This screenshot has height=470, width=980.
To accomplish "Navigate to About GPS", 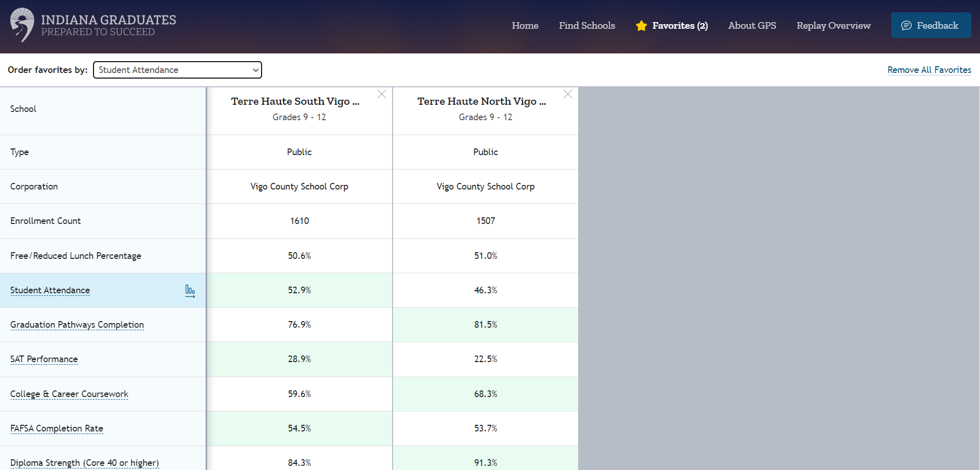I will pos(752,25).
